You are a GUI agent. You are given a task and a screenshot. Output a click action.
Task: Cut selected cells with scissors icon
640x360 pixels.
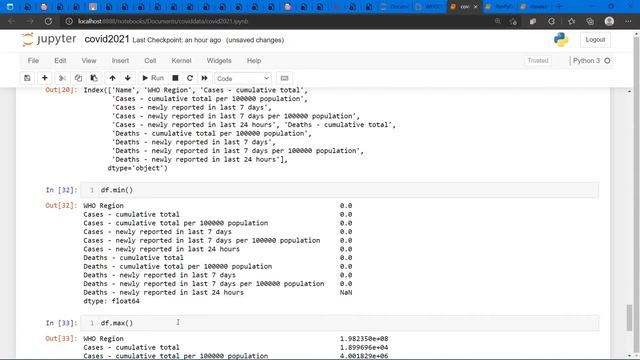(x=62, y=78)
